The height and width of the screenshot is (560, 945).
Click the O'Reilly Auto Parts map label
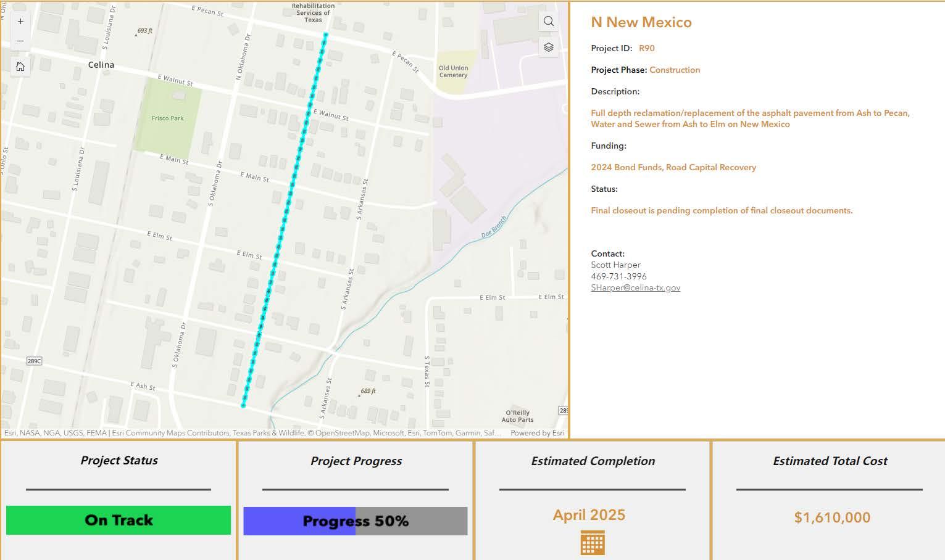point(517,416)
